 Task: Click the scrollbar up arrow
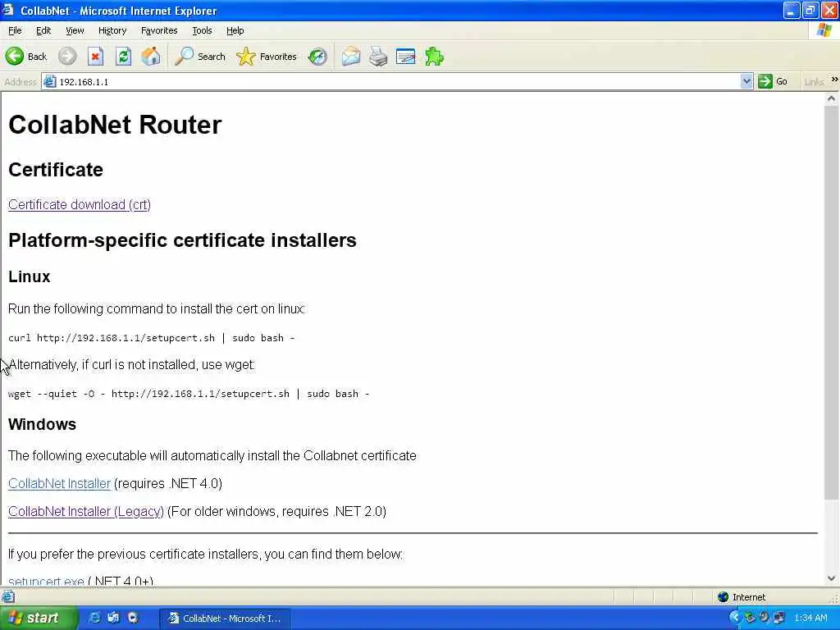click(831, 99)
